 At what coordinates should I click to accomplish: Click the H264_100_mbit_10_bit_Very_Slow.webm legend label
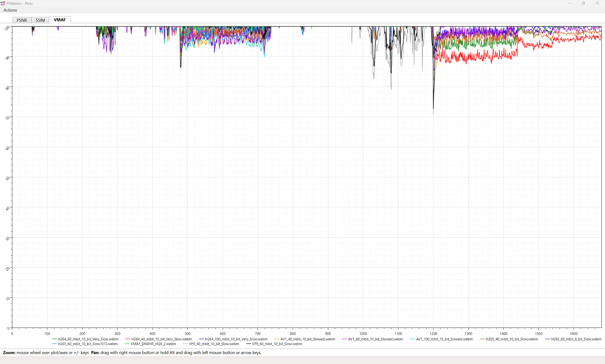click(236, 339)
